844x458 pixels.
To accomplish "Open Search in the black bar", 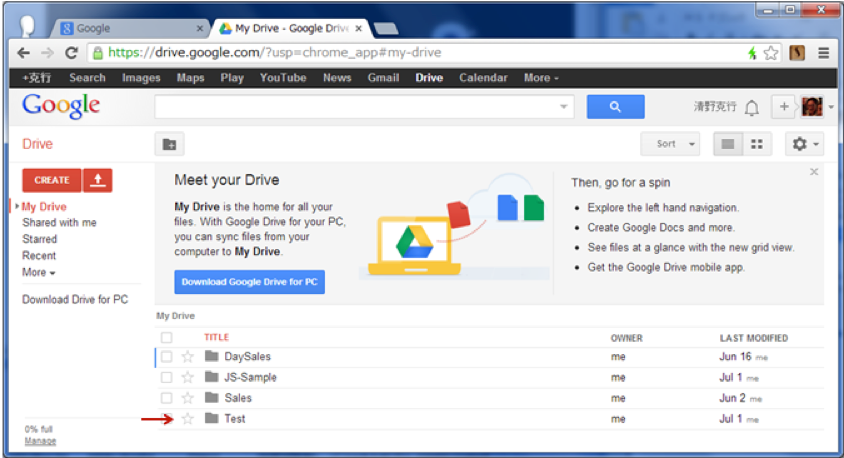I will tap(87, 77).
